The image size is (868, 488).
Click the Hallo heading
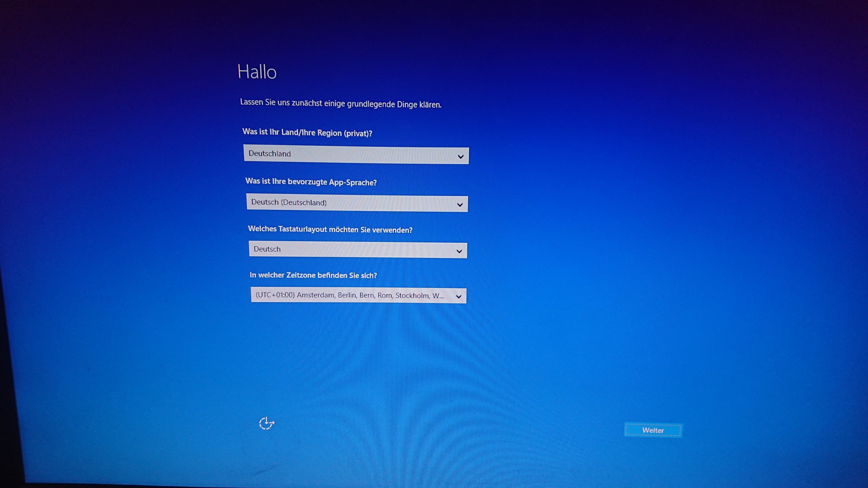257,72
